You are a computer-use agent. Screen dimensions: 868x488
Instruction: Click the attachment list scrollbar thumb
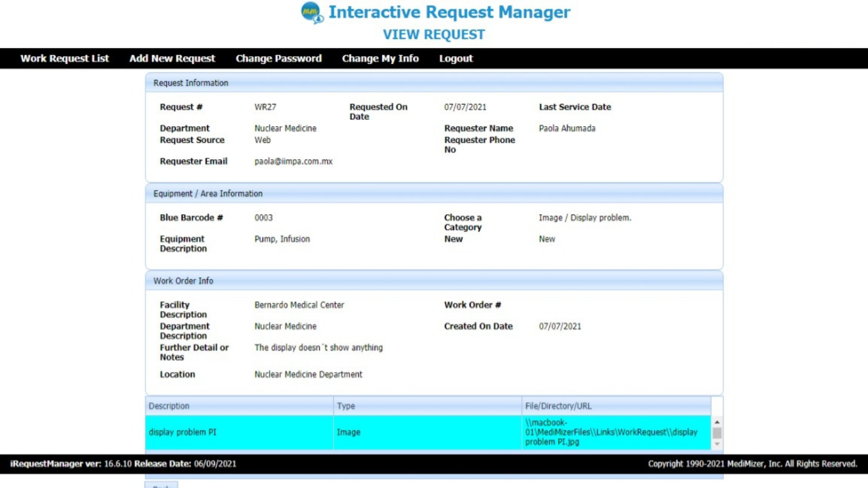pos(717,433)
